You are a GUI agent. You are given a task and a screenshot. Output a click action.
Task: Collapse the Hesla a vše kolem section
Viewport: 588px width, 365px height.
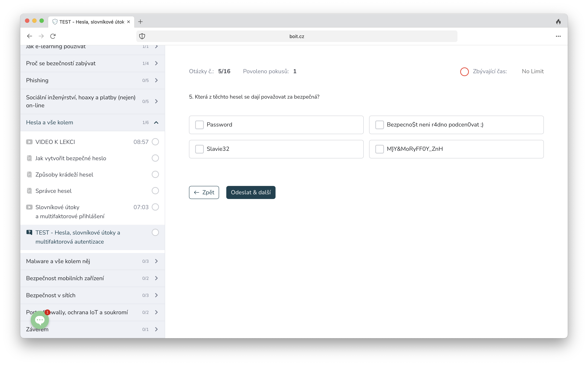92,122
